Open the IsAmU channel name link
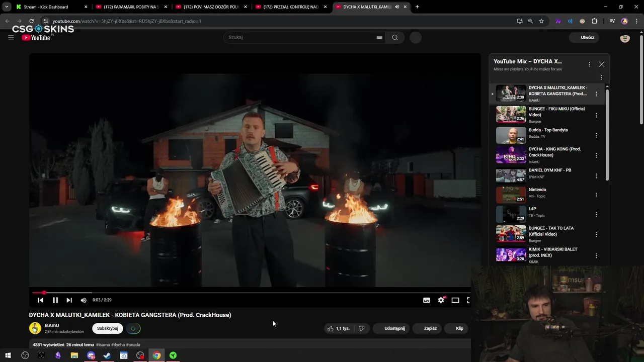The width and height of the screenshot is (644, 362). click(52, 325)
